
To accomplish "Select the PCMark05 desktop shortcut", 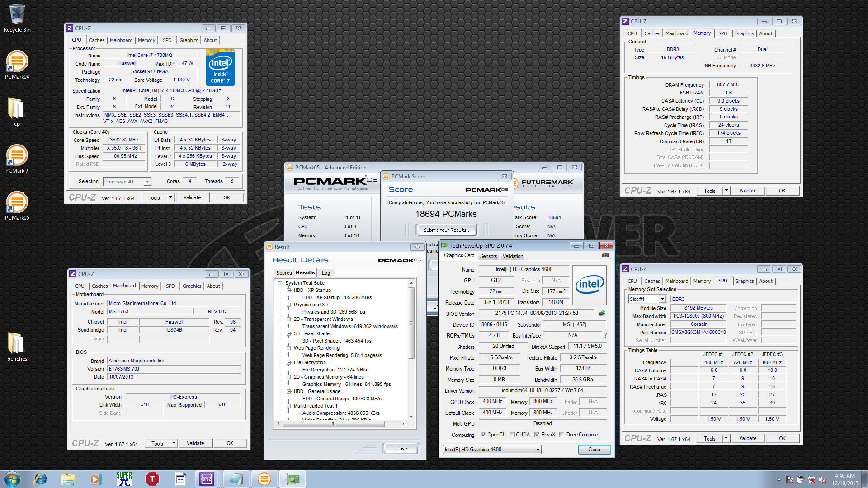I will pos(17,206).
